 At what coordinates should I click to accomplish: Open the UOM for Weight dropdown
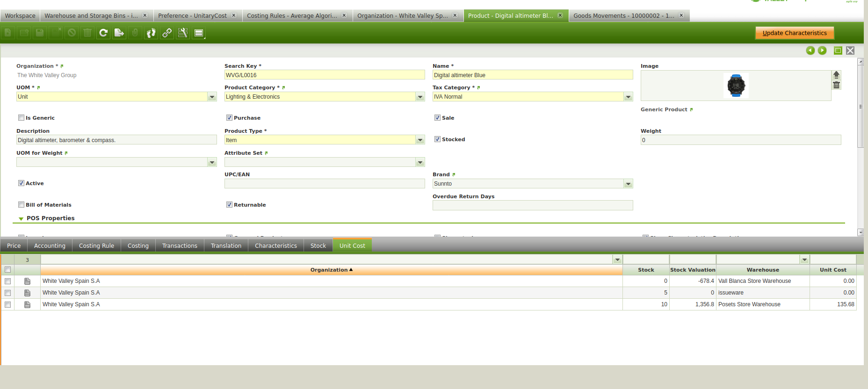tap(212, 162)
